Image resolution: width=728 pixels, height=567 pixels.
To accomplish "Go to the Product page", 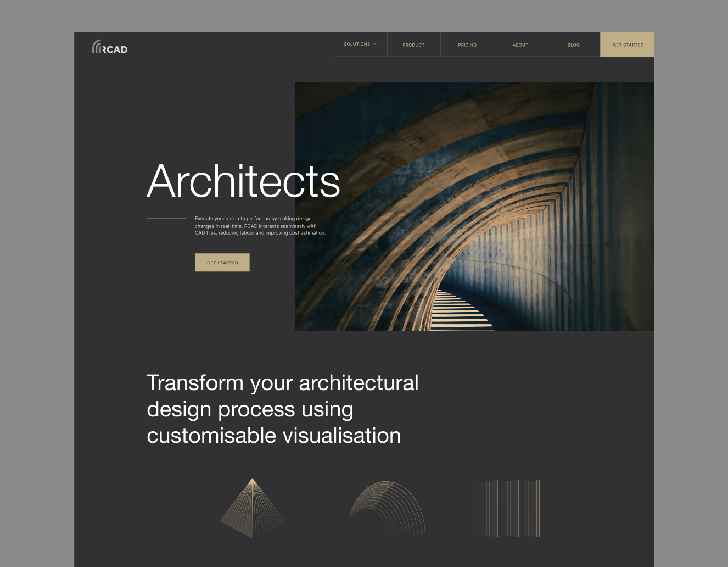I will point(413,45).
